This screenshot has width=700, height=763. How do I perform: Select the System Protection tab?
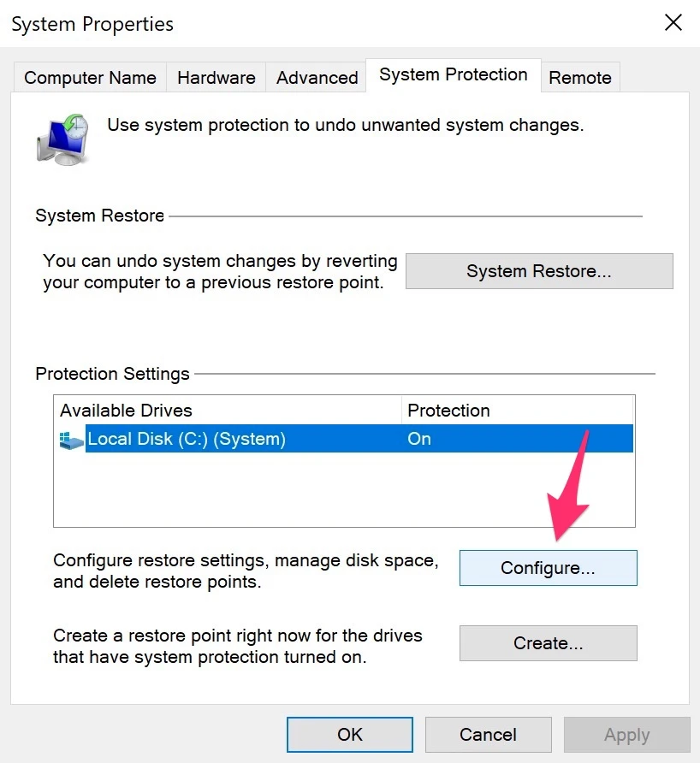point(453,75)
